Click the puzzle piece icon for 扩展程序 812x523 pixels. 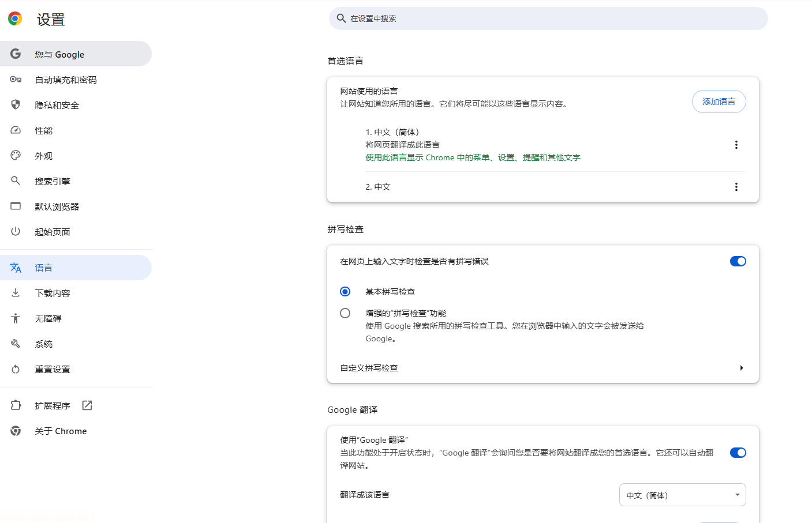click(x=16, y=405)
